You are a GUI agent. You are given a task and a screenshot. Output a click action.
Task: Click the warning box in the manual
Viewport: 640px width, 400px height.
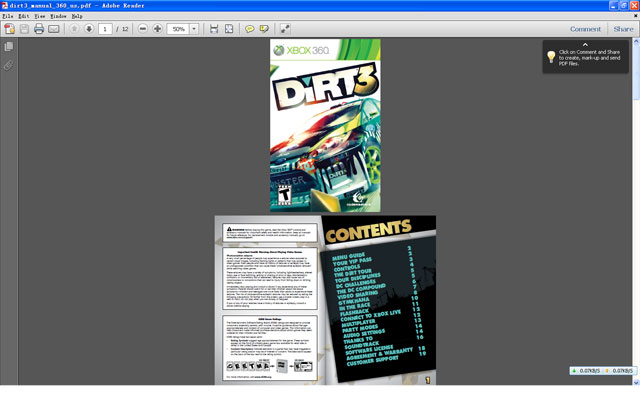(x=269, y=233)
